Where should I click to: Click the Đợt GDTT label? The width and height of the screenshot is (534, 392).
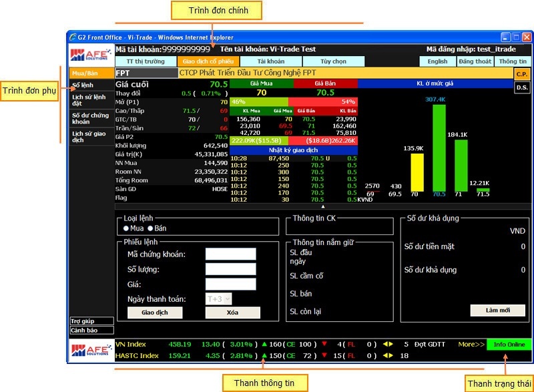pos(430,345)
